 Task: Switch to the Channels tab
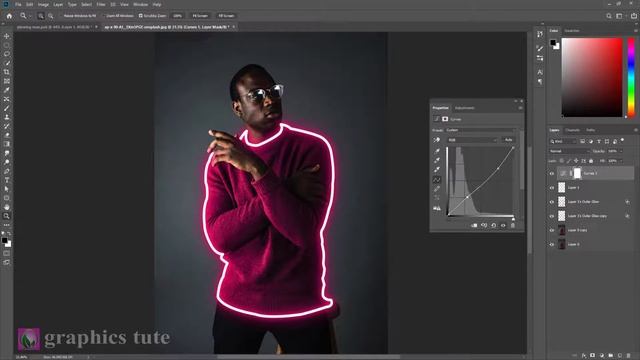(x=572, y=130)
